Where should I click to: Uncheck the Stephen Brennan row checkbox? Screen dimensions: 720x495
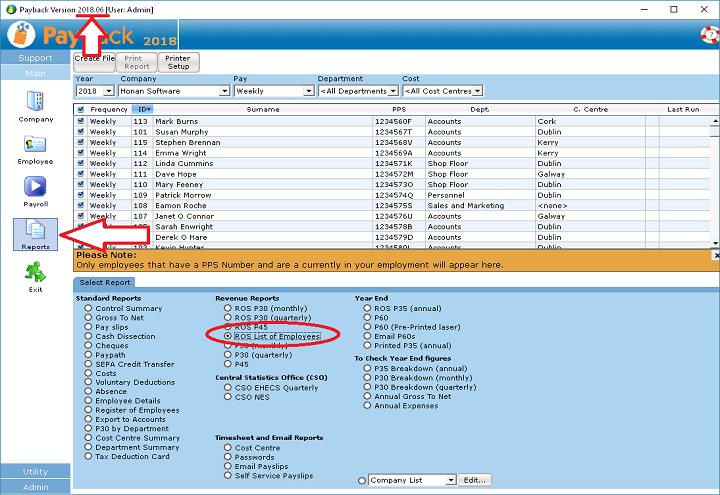click(x=81, y=142)
